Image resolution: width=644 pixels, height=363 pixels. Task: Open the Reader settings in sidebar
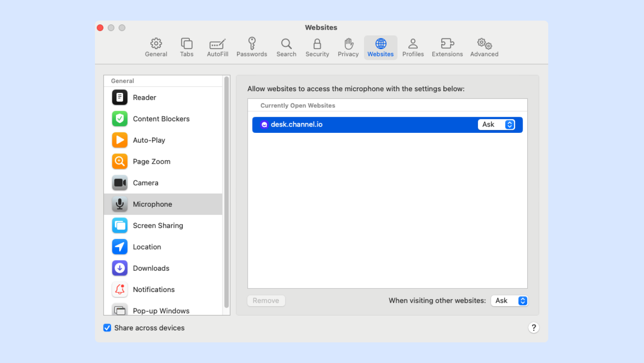click(144, 97)
